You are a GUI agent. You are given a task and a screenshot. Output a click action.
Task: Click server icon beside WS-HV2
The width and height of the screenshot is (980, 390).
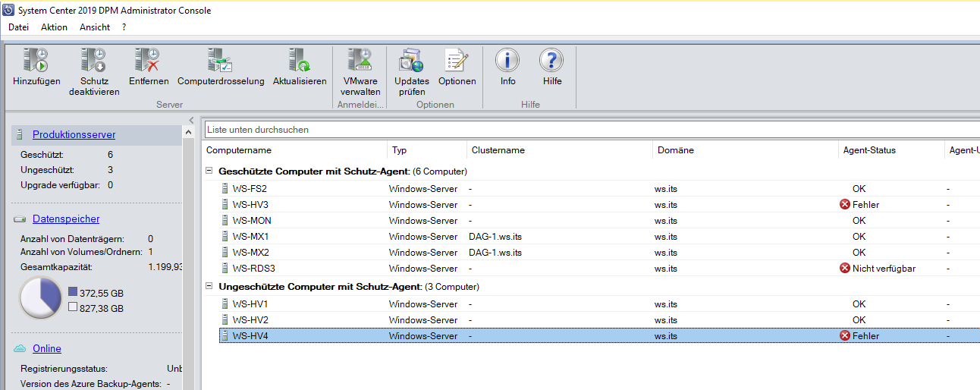(x=225, y=320)
